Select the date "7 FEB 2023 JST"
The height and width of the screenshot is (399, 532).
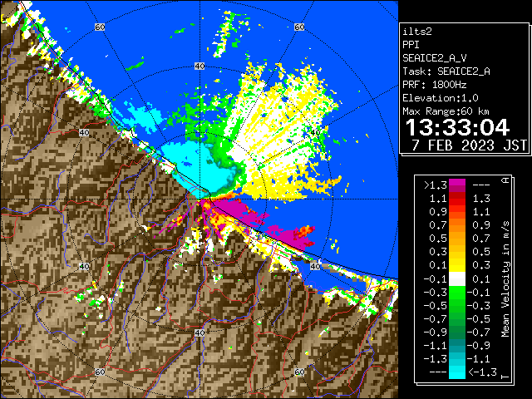pos(469,145)
